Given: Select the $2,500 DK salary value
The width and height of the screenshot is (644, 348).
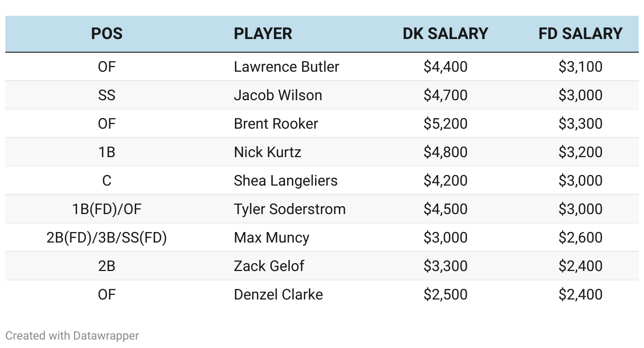Looking at the screenshot, I should click(446, 294).
